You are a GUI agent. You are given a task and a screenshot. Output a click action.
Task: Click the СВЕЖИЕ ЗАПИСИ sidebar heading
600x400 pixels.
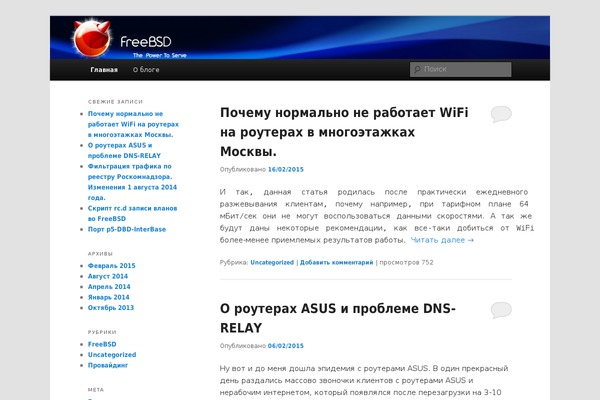click(x=115, y=102)
